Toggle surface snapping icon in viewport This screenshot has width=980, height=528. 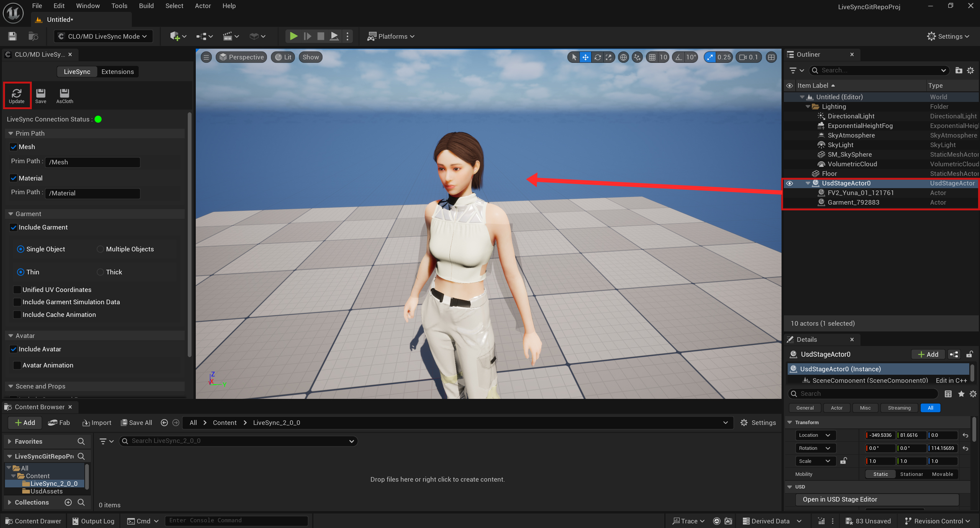click(x=637, y=57)
